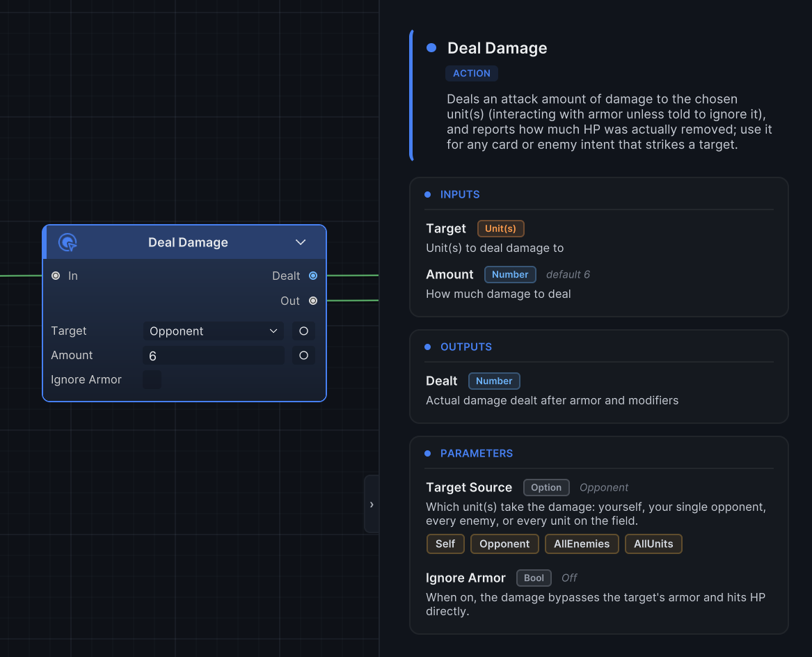Enable the Ignore Armor checkbox on node
Viewport: 812px width, 657px height.
(x=152, y=380)
